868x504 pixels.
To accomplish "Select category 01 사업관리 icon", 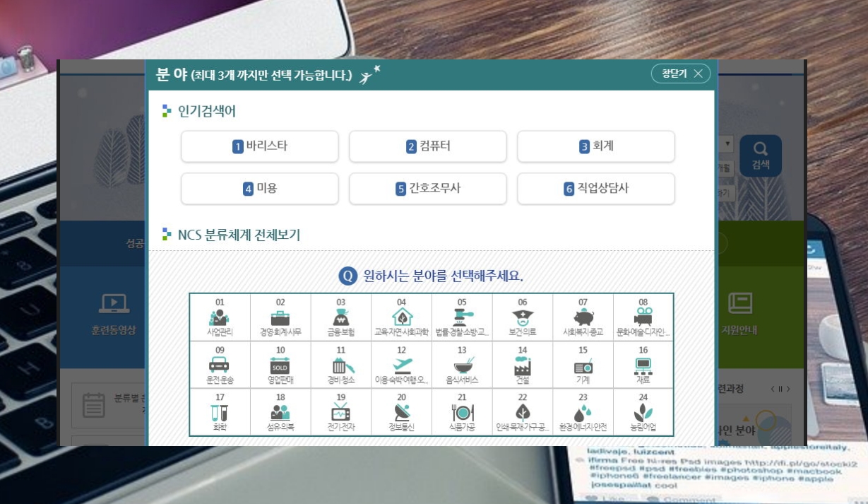I will click(x=220, y=317).
